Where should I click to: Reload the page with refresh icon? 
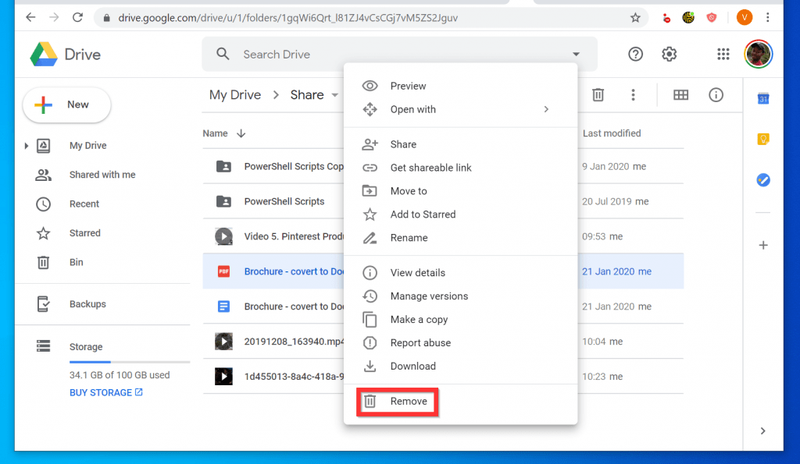tap(78, 17)
